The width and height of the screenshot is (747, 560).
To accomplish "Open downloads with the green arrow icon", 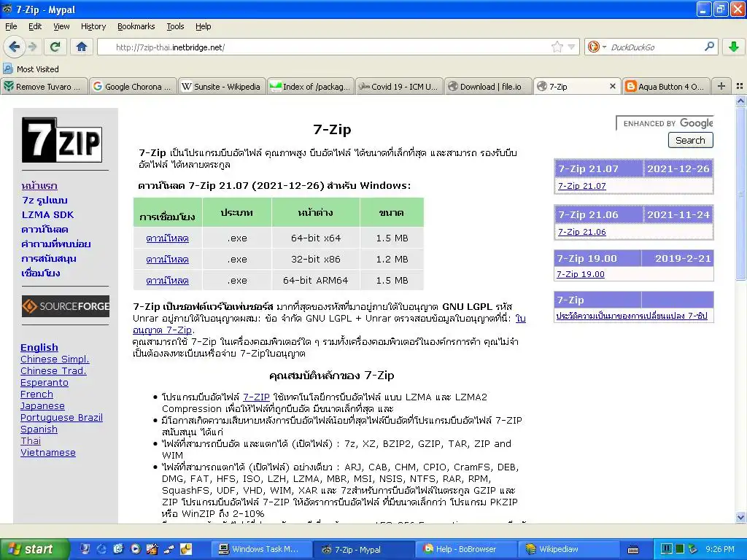I will 734,47.
